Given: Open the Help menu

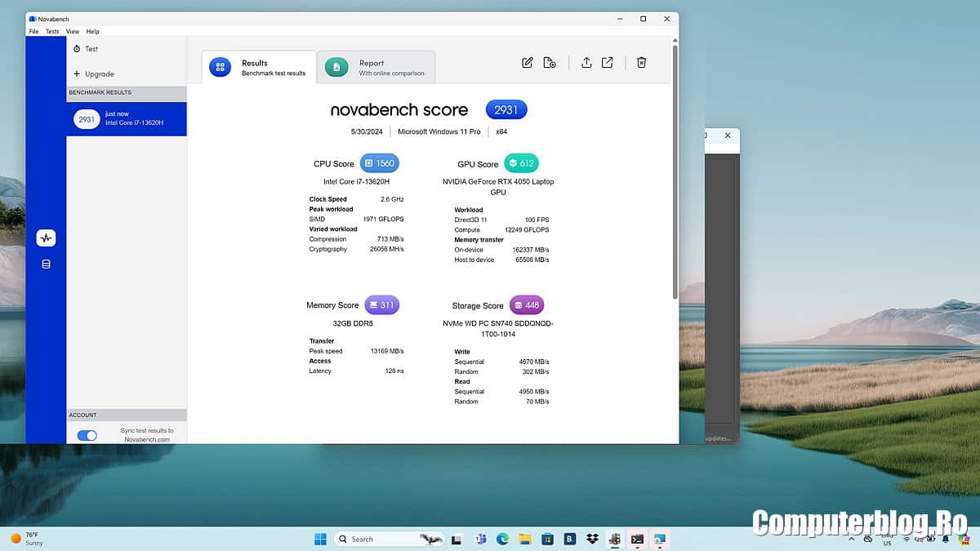Looking at the screenshot, I should (x=93, y=32).
